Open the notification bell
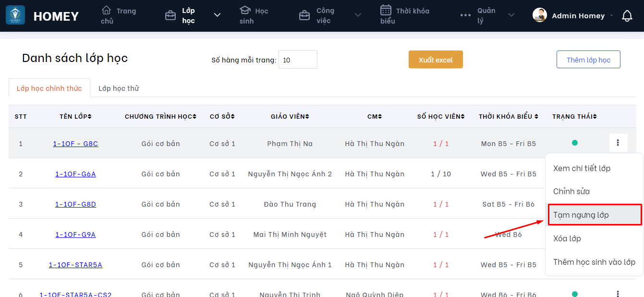The width and height of the screenshot is (644, 297). tap(627, 16)
